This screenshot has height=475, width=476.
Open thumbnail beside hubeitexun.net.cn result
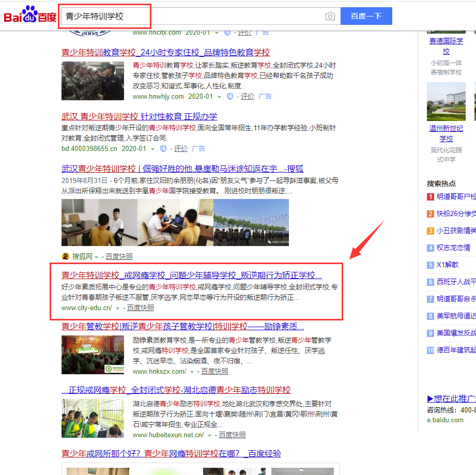click(x=93, y=418)
